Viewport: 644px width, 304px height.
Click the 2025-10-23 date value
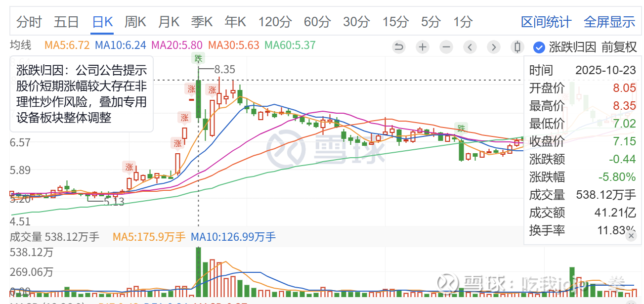tap(605, 70)
